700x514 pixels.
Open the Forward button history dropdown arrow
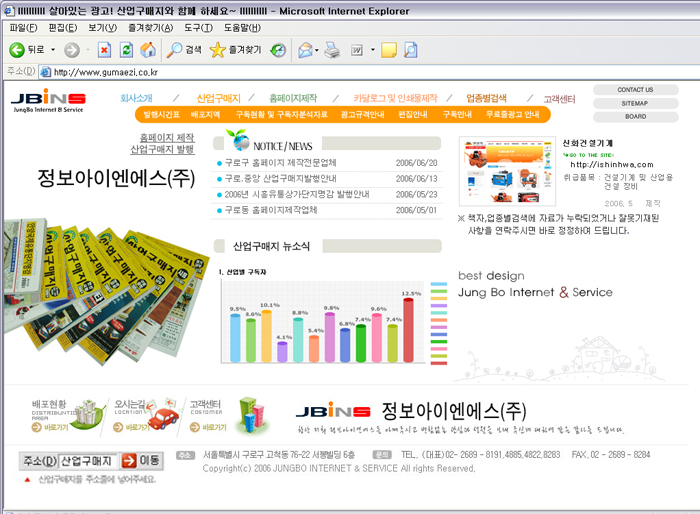(88, 50)
